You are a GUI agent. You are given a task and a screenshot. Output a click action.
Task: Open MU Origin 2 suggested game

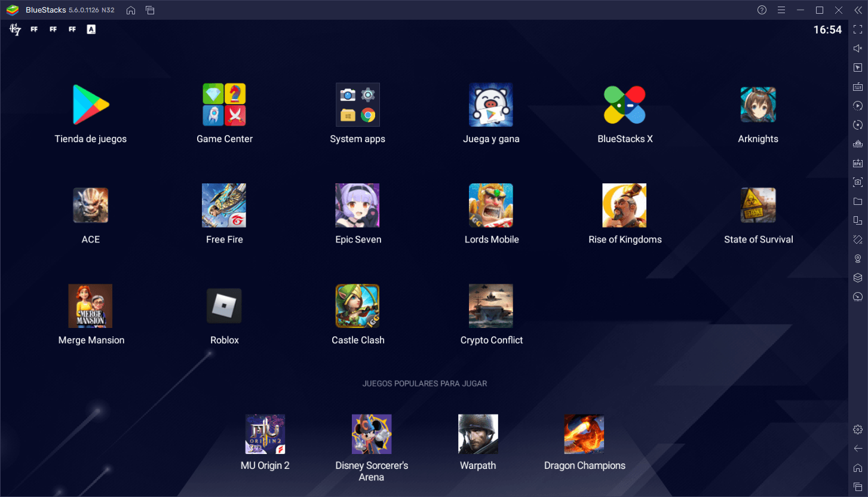(265, 434)
